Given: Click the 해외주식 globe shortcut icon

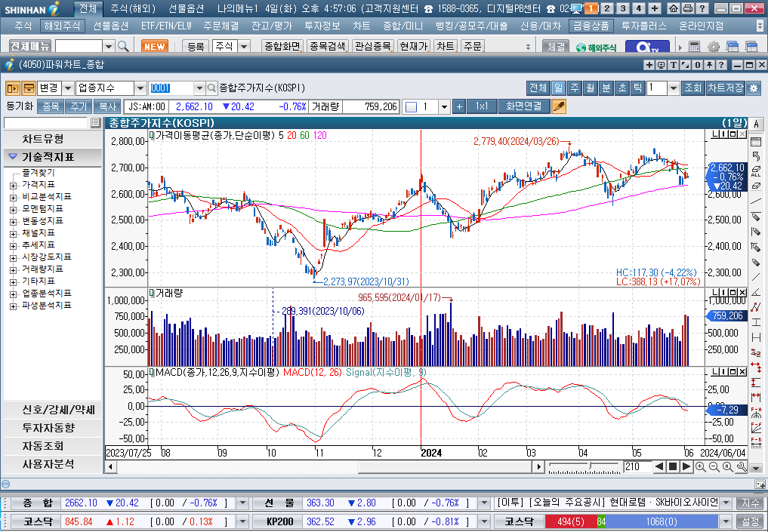Looking at the screenshot, I should pos(596,48).
